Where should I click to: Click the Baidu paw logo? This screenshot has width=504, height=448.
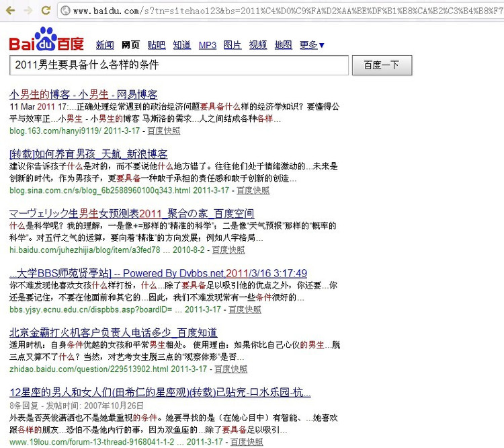point(46,39)
